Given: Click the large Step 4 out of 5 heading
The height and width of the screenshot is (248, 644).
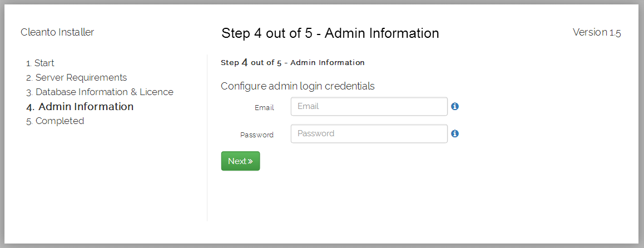Looking at the screenshot, I should coord(330,33).
